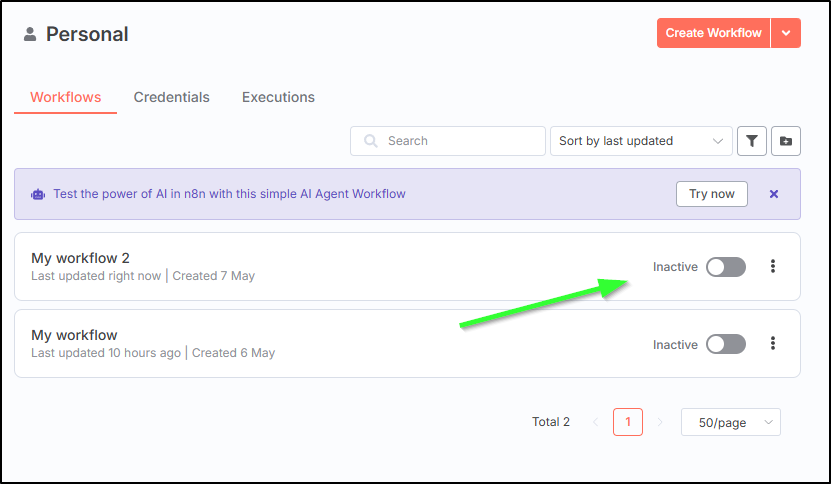Click the robot icon in AI banner

coord(38,194)
